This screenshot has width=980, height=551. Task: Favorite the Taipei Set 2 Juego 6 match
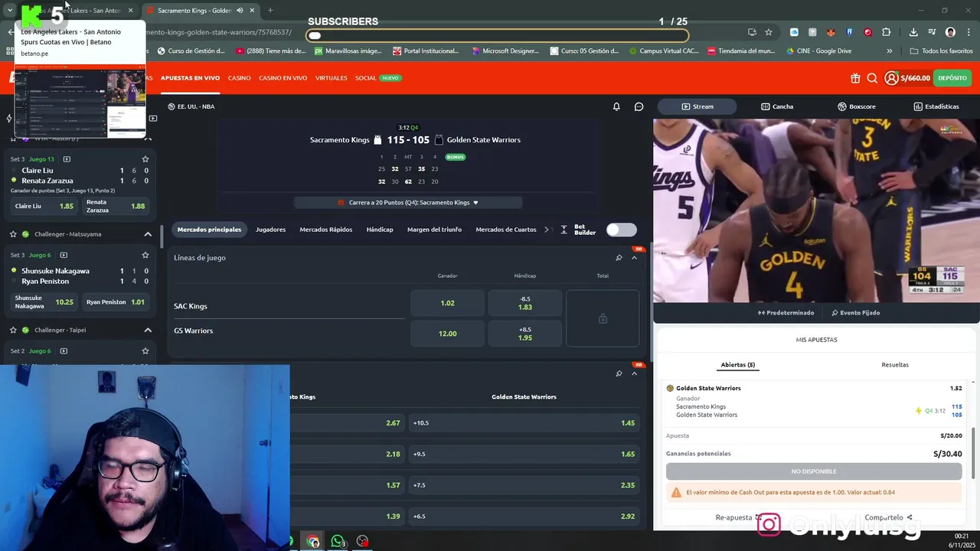(x=145, y=350)
